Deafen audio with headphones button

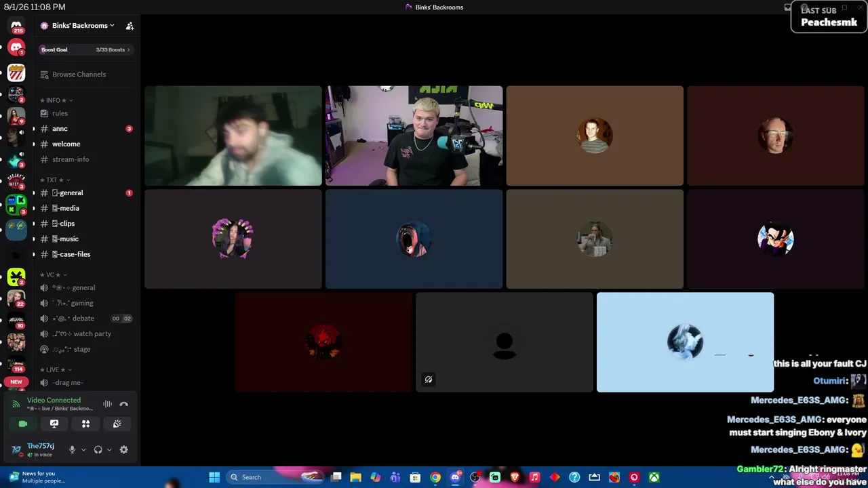coord(98,449)
